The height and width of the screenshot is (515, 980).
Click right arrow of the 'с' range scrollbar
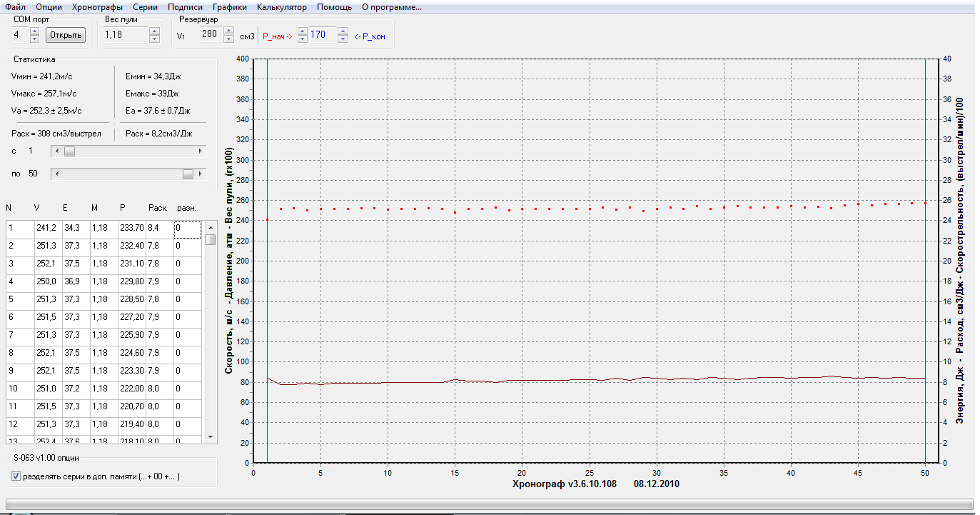pyautogui.click(x=201, y=151)
